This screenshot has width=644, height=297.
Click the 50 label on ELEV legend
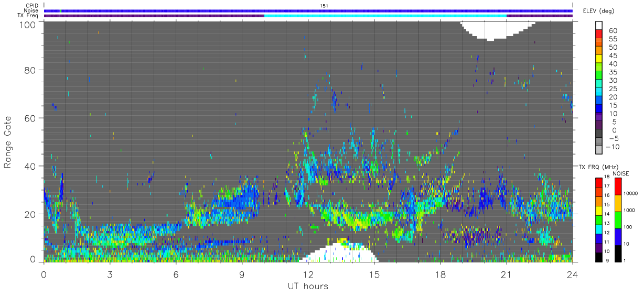[613, 47]
